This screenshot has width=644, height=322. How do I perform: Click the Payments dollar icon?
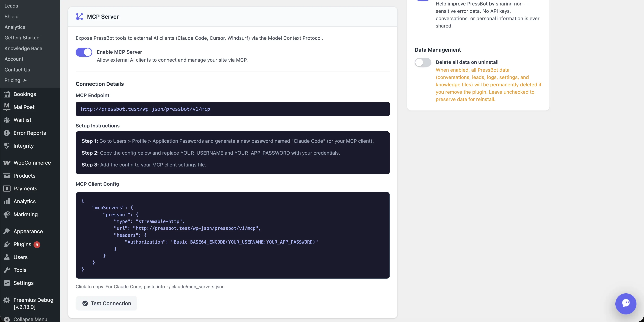point(7,189)
